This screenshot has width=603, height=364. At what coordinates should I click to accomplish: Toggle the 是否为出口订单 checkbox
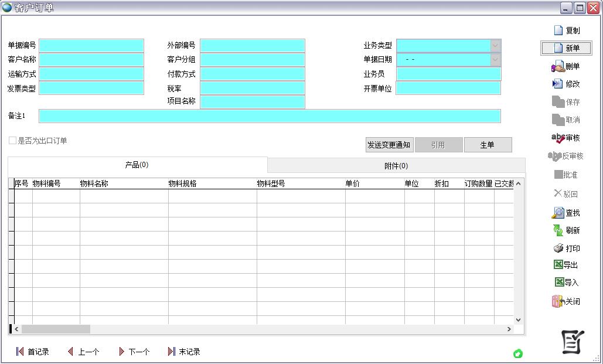pos(12,141)
